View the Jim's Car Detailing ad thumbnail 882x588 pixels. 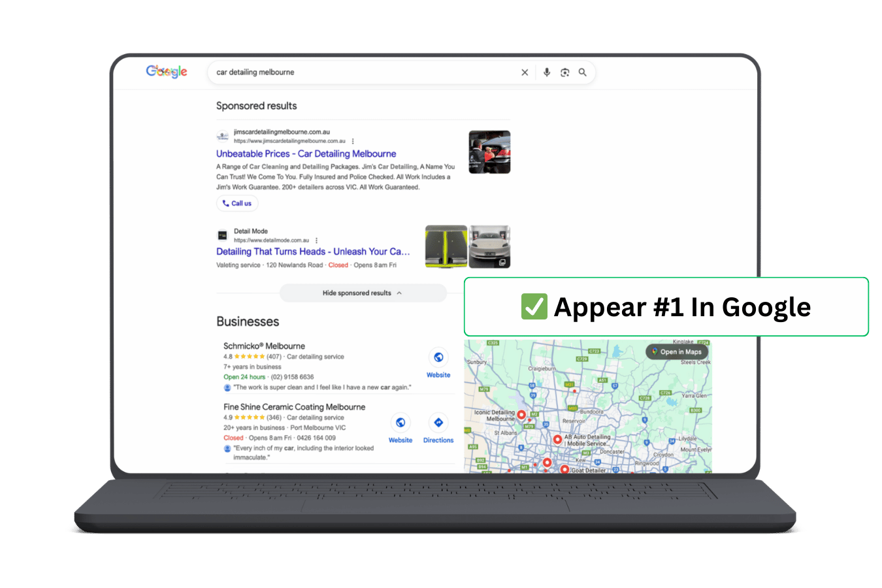click(x=489, y=152)
